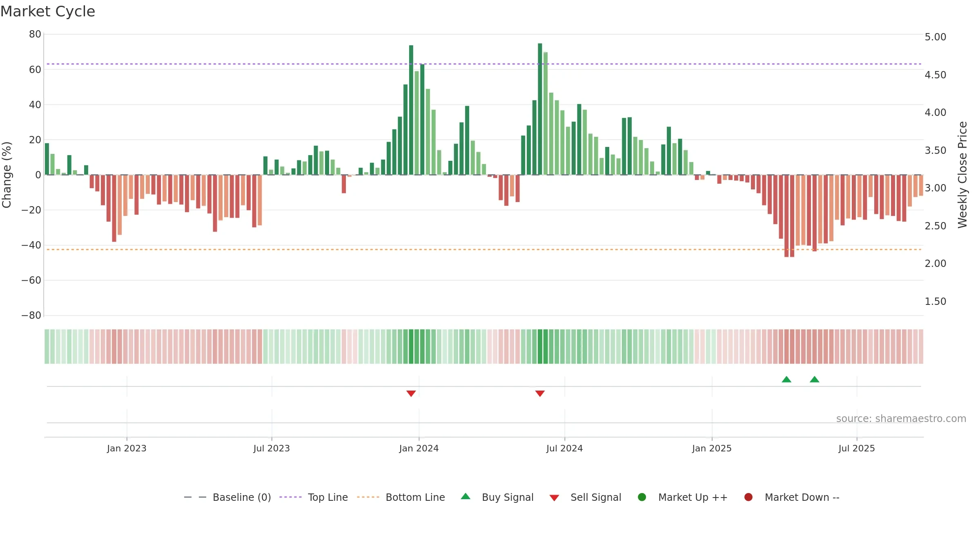Click the Weekly Close Price axis title
The width and height of the screenshot is (980, 551).
(962, 175)
